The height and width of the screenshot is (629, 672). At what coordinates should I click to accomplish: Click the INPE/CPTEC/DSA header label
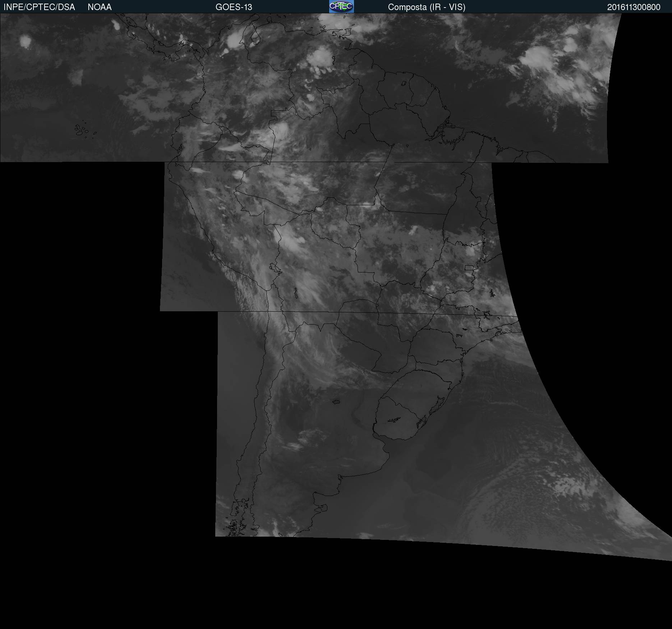pyautogui.click(x=39, y=7)
